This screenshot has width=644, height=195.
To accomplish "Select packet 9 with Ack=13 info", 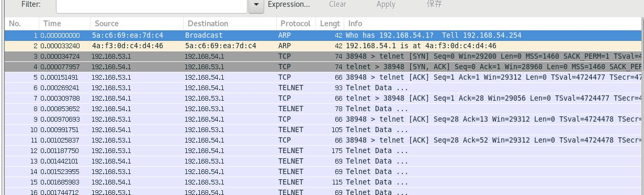I will [323, 119].
